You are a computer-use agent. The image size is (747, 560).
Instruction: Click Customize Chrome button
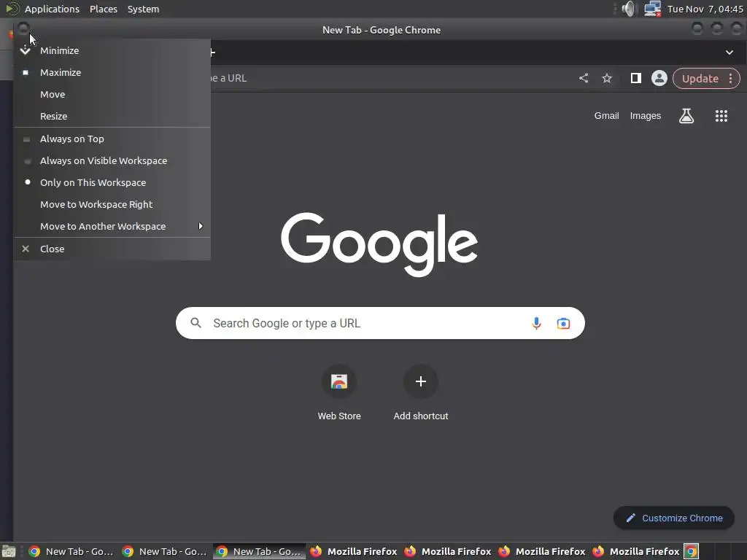tap(674, 518)
